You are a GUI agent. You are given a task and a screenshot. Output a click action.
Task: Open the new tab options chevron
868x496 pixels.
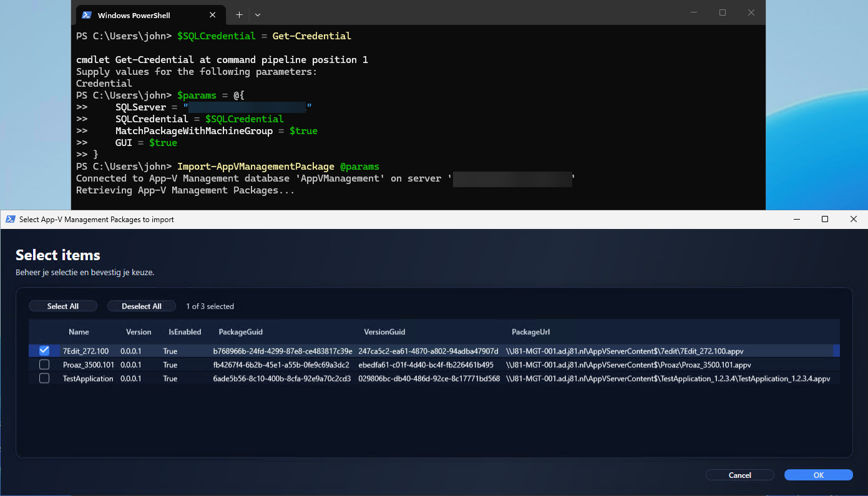(x=257, y=14)
